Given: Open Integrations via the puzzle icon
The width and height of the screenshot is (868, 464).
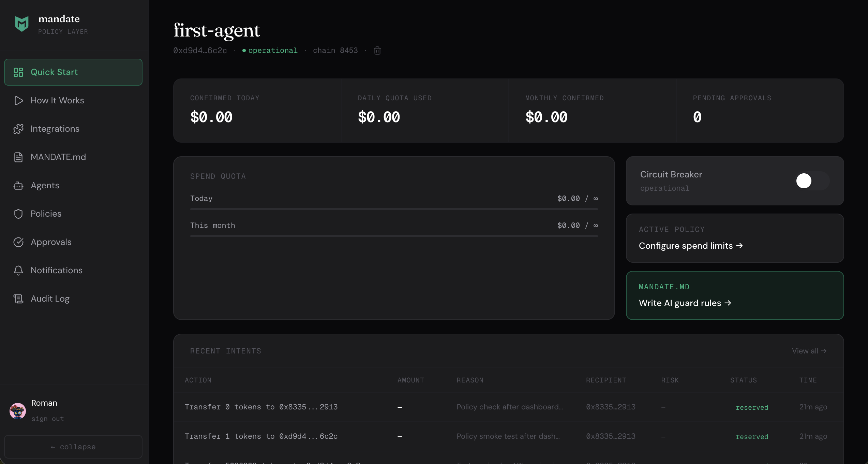Looking at the screenshot, I should [x=18, y=129].
